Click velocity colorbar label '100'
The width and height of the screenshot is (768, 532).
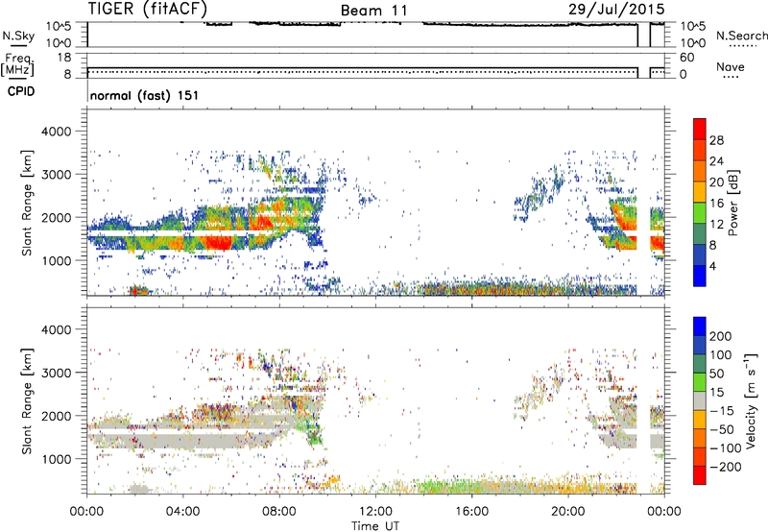pyautogui.click(x=721, y=355)
